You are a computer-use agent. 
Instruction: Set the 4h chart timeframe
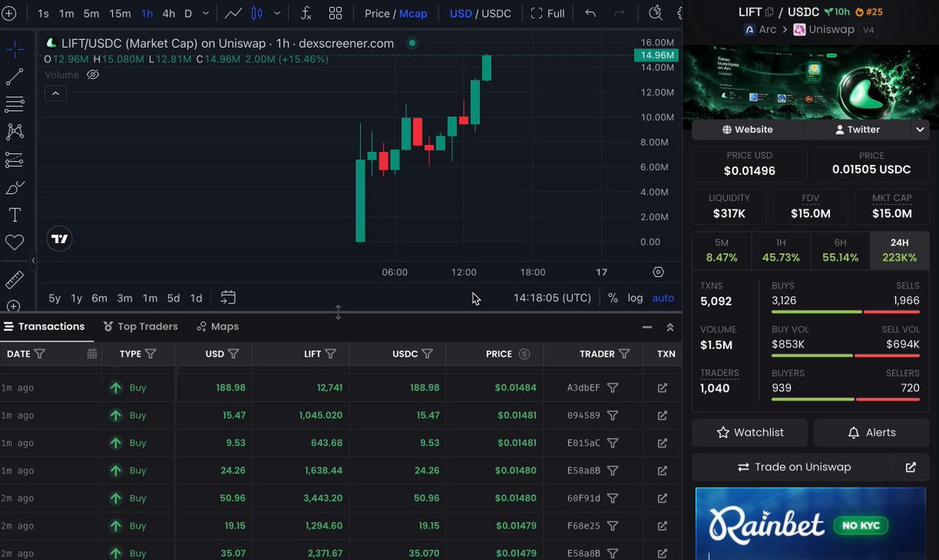tap(168, 13)
